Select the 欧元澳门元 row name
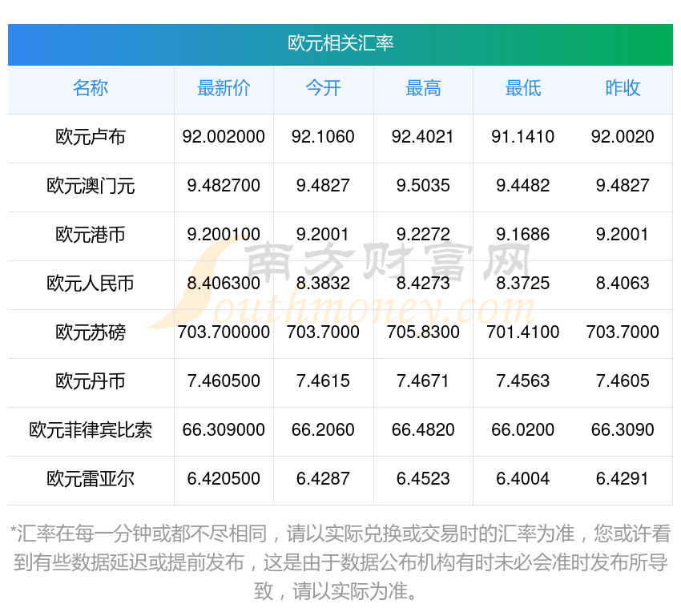Image resolution: width=681 pixels, height=616 pixels. tap(91, 186)
